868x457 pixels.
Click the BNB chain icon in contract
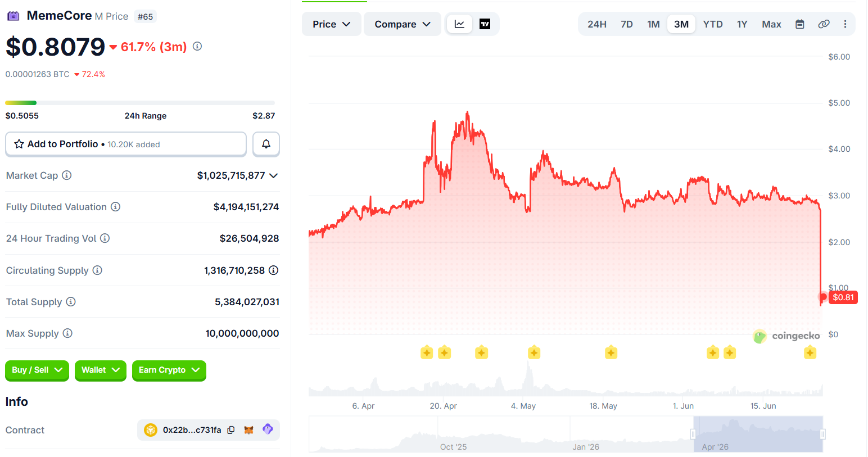151,430
